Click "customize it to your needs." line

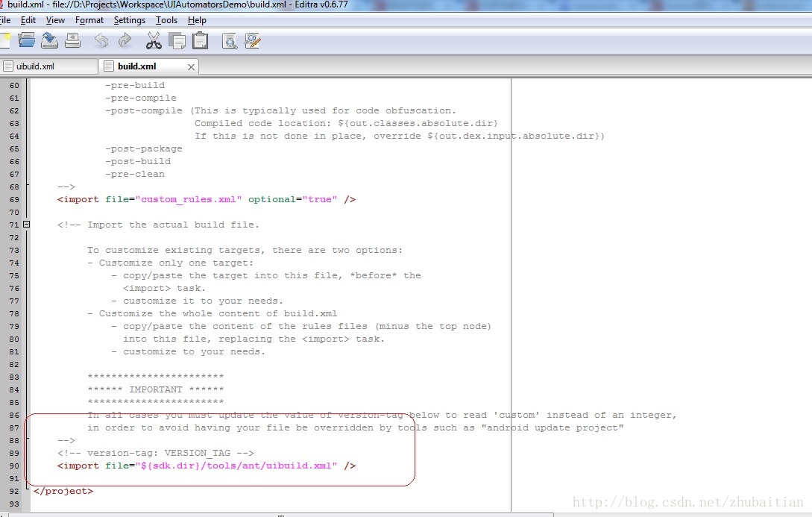tap(197, 301)
